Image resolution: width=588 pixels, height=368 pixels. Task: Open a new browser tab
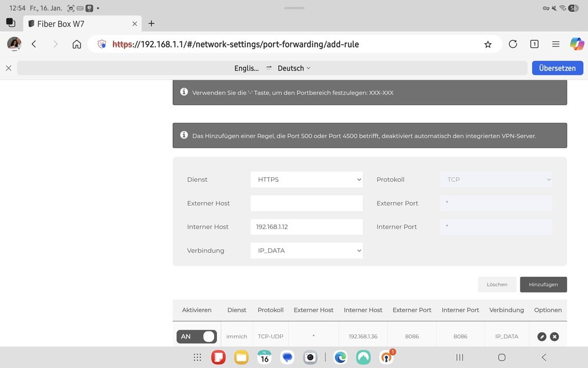[x=152, y=24]
